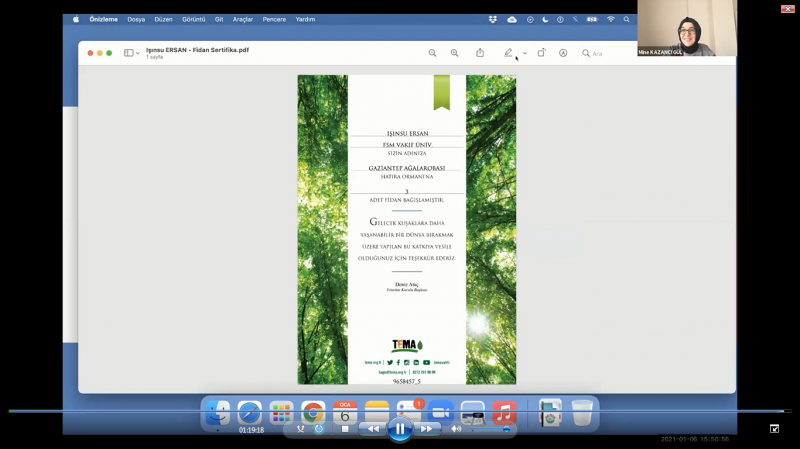Click the rotate page icon

541,53
